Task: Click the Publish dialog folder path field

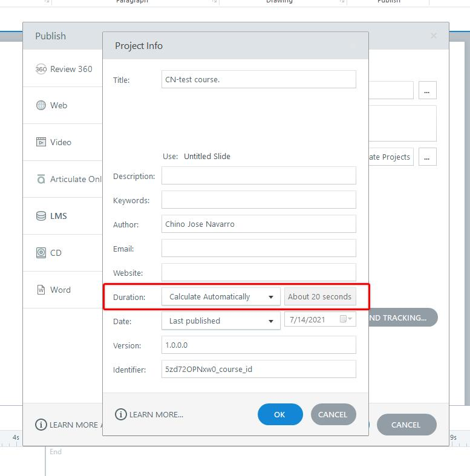Action: click(391, 157)
